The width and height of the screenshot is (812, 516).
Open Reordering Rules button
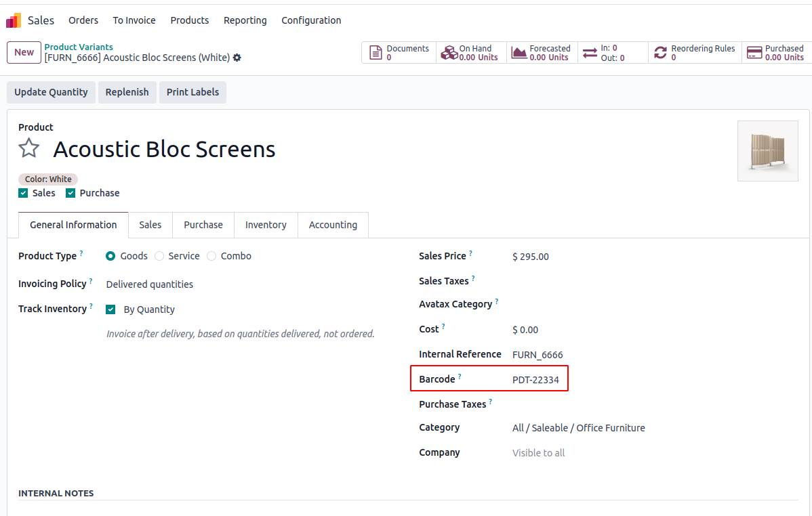(695, 53)
